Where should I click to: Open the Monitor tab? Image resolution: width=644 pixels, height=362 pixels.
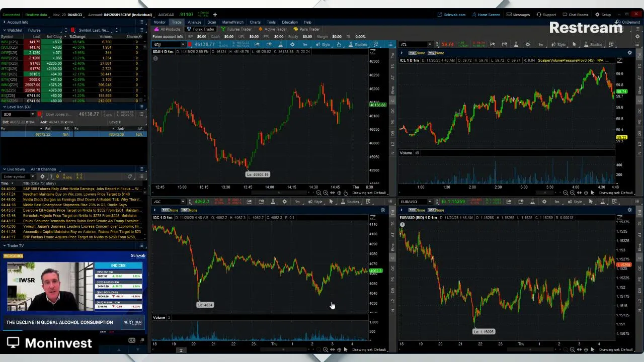(159, 22)
